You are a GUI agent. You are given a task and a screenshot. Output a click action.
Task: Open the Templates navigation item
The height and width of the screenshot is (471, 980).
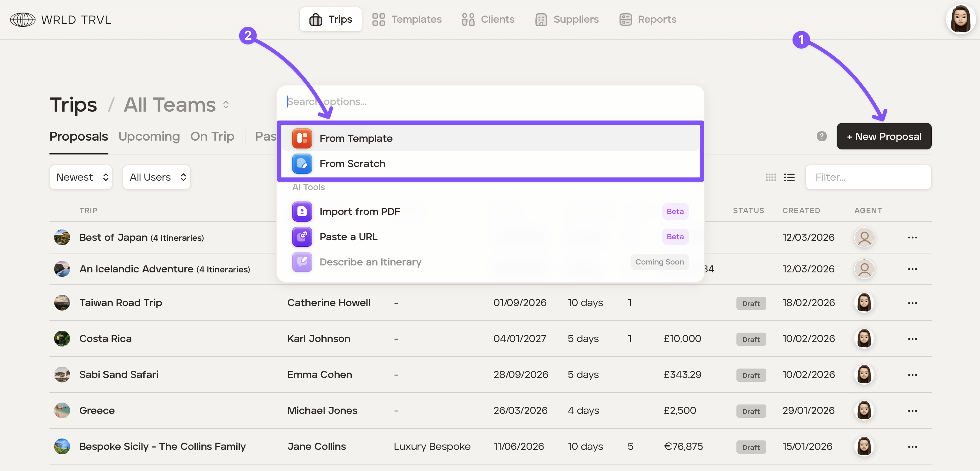[x=407, y=20]
